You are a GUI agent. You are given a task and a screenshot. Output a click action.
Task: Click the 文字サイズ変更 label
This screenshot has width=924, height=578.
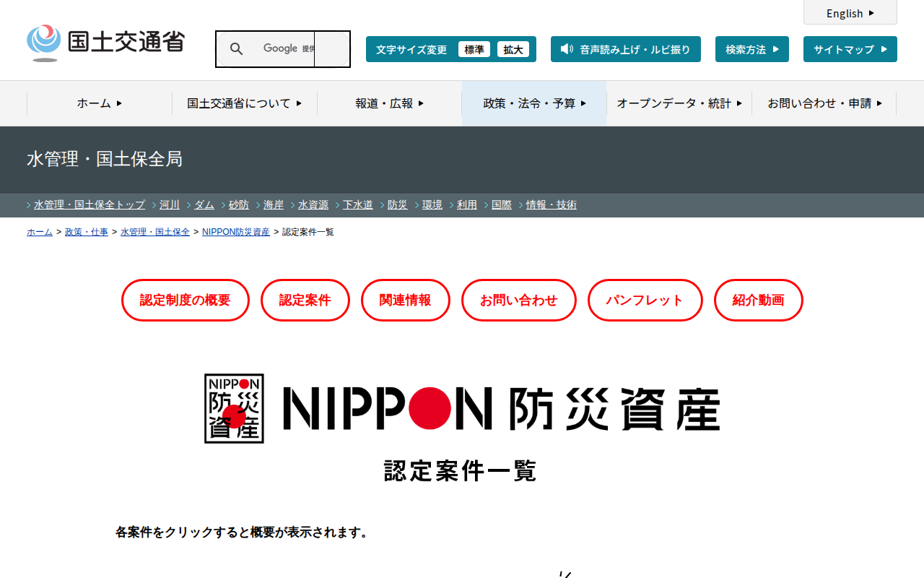[x=411, y=49]
